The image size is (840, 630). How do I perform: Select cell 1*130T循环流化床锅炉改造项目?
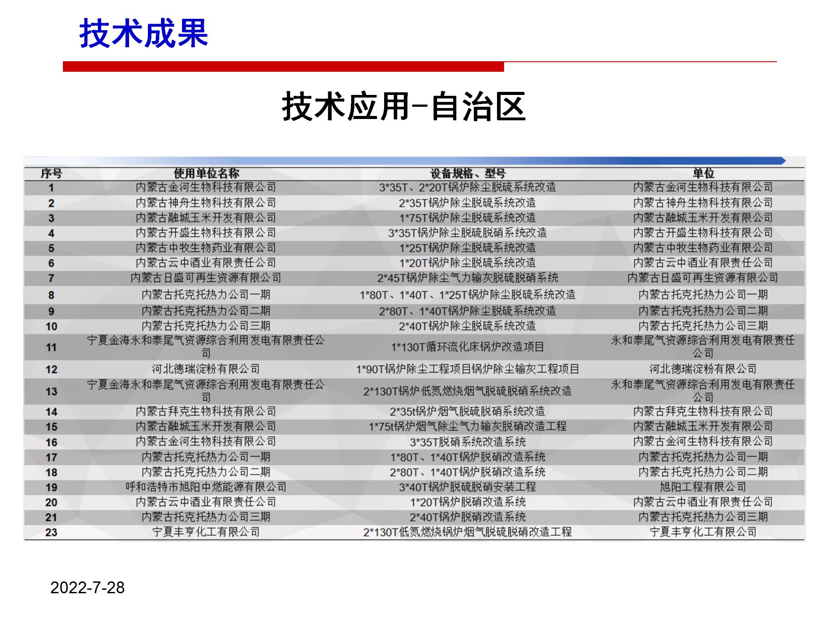[x=468, y=347]
